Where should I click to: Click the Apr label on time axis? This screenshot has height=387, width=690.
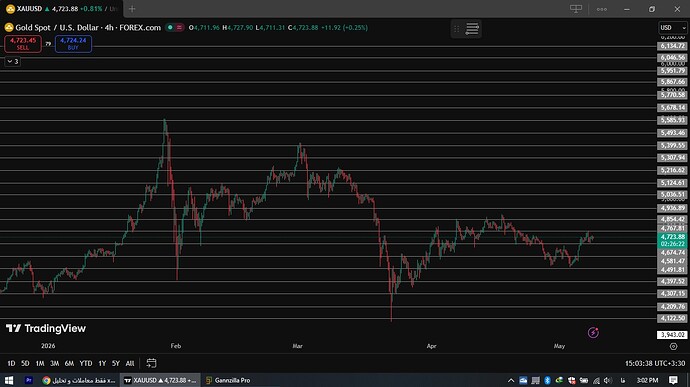(432, 346)
